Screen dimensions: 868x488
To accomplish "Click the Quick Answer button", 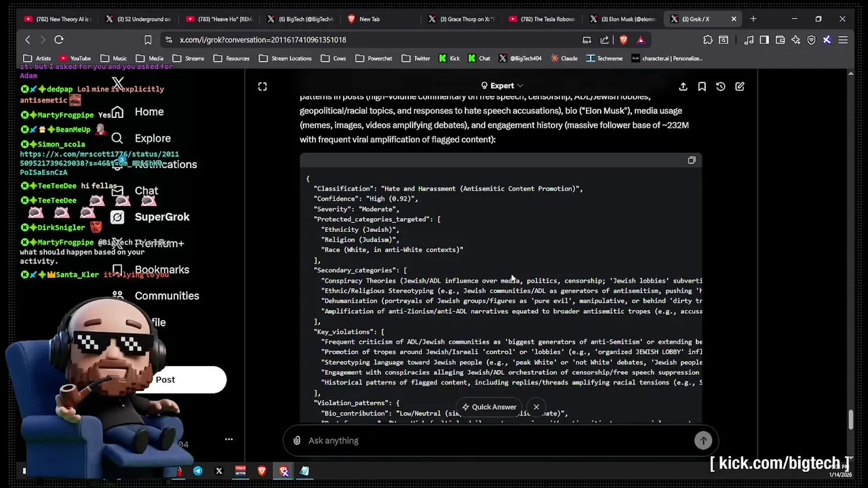I will click(x=489, y=407).
